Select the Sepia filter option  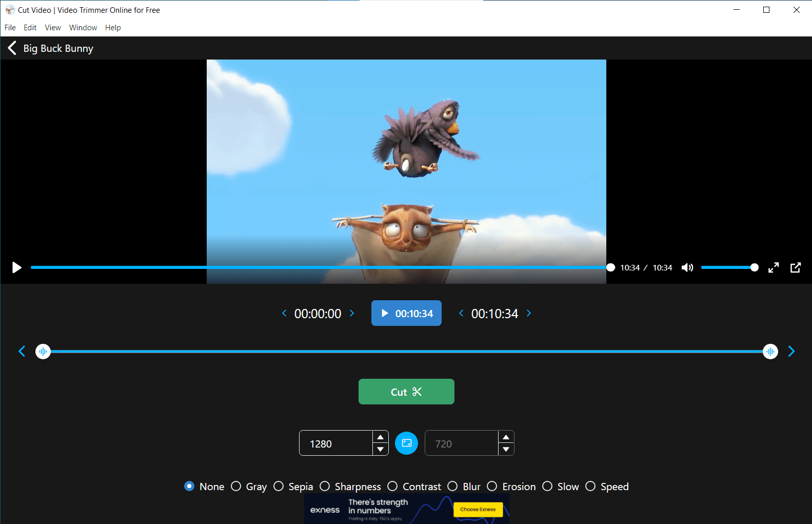click(x=293, y=487)
